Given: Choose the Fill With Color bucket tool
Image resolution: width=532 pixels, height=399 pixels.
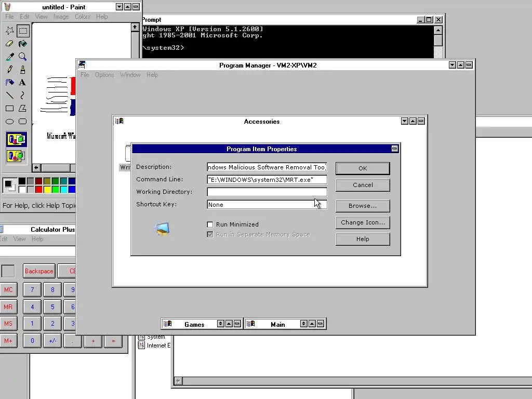Looking at the screenshot, I should (23, 44).
